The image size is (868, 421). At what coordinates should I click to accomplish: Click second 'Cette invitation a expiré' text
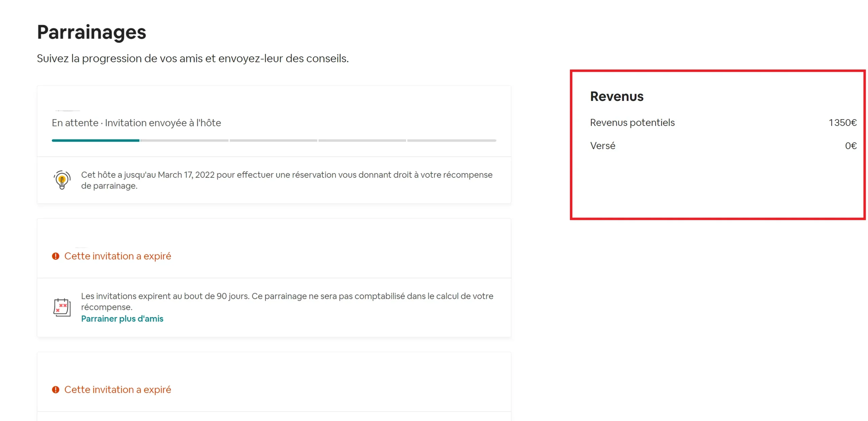click(118, 390)
